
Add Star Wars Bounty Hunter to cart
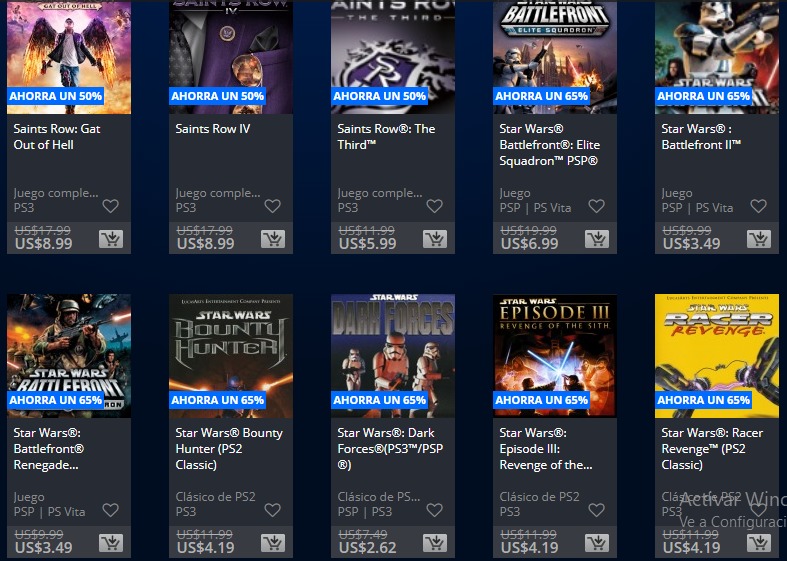pyautogui.click(x=273, y=543)
